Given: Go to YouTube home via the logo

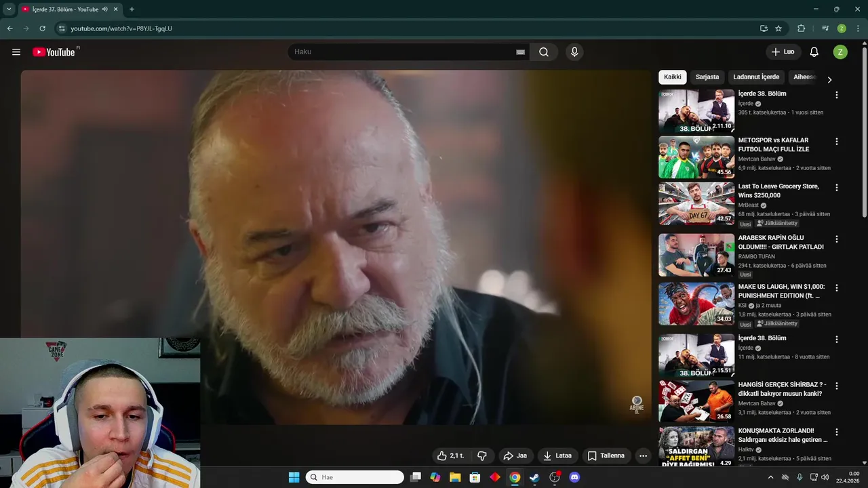Looking at the screenshot, I should 54,52.
